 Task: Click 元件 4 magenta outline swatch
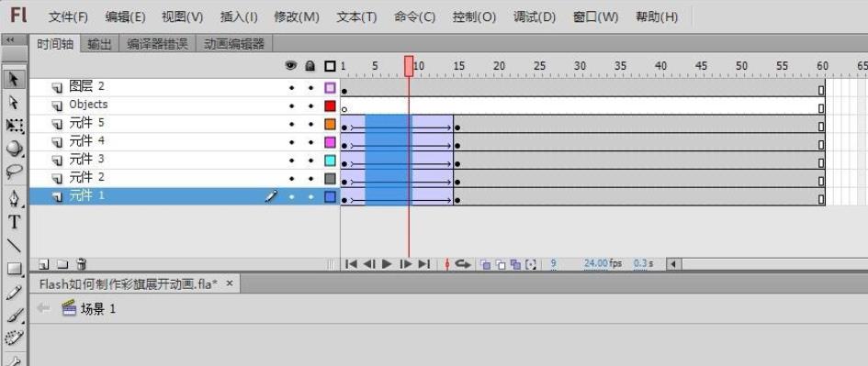(x=330, y=142)
